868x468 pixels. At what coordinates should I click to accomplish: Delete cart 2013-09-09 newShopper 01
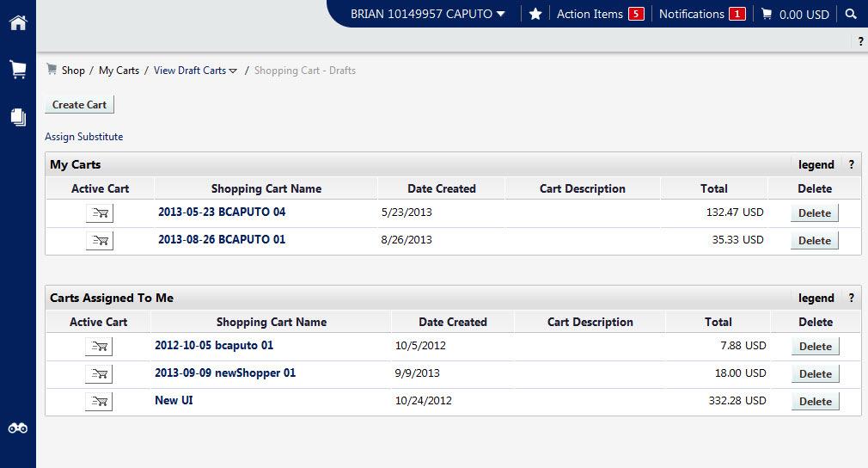click(x=816, y=374)
